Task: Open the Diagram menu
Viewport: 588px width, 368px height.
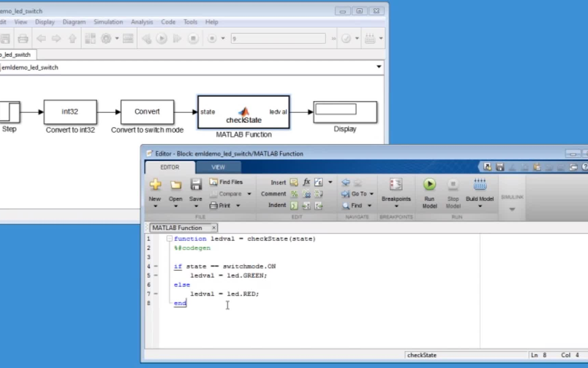Action: [x=74, y=22]
